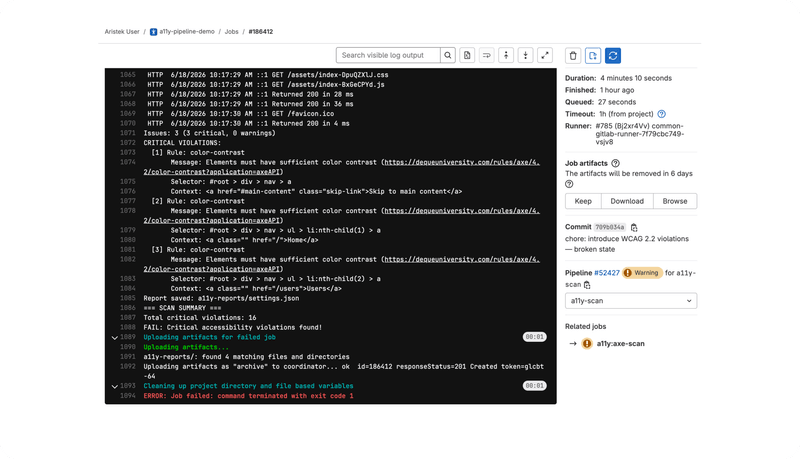
Task: Select '=== SCAN SUMMARY ===' line
Action: (182, 308)
